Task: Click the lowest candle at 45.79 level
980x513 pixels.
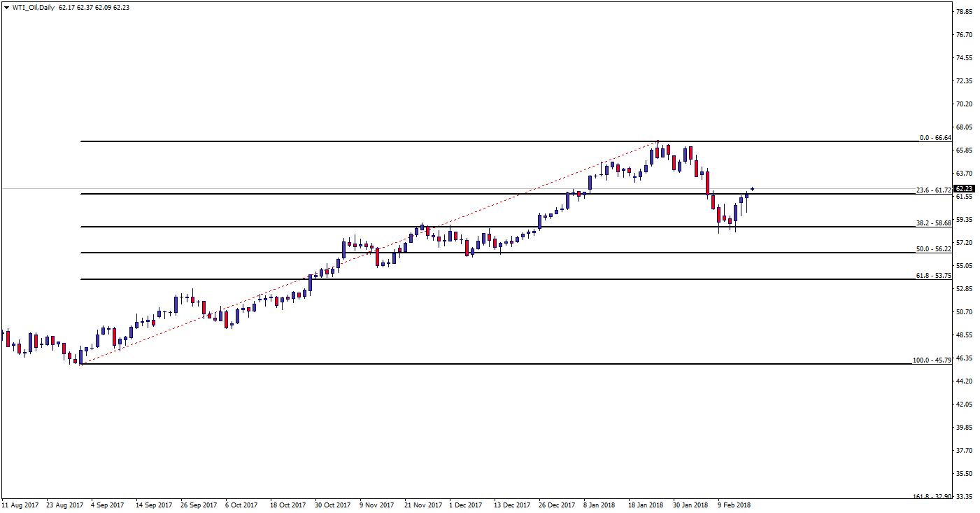Action: tap(80, 356)
